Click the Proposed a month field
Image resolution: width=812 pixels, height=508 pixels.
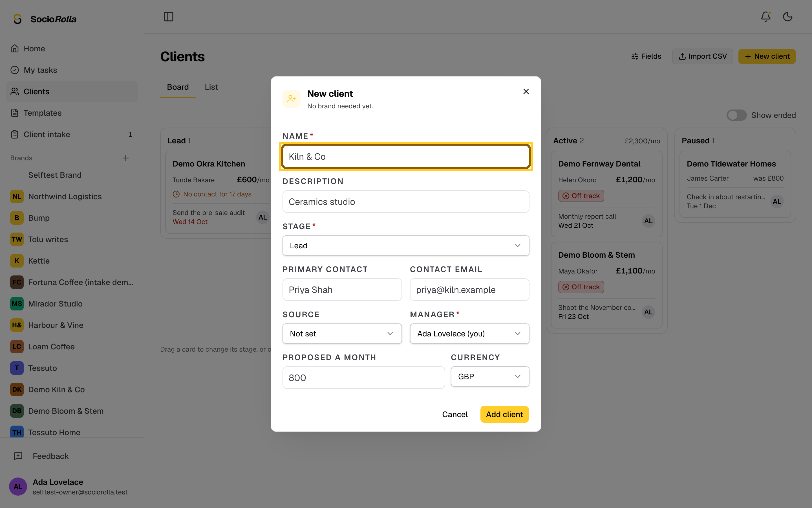tap(363, 378)
